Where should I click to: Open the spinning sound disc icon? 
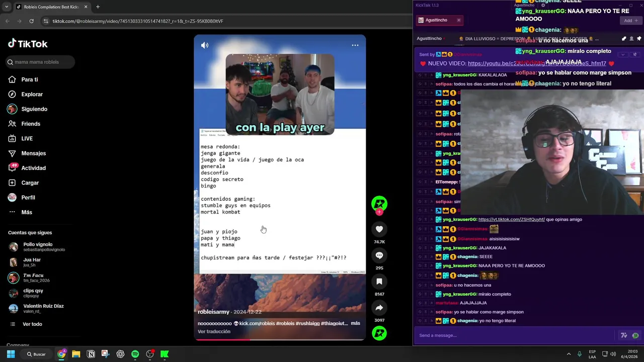379,333
